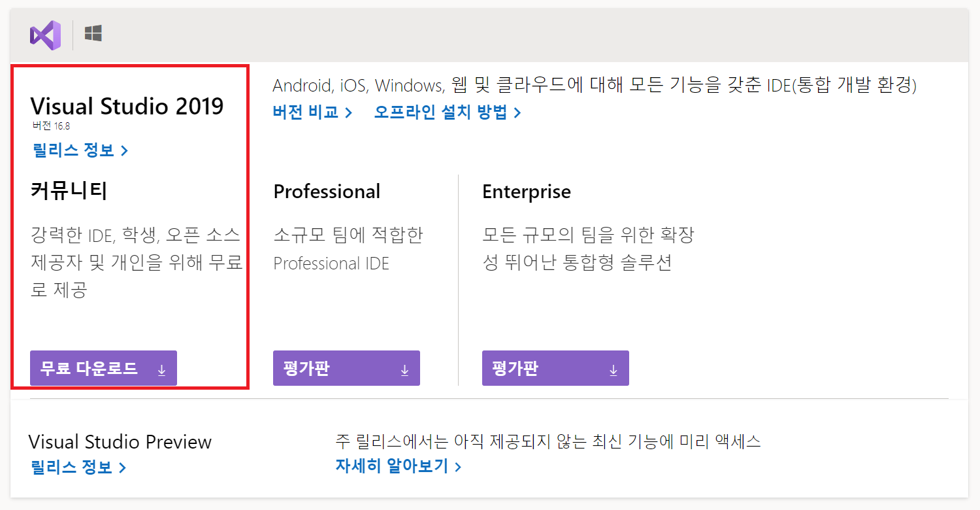Click the Windows logo icon
980x510 pixels.
click(x=93, y=33)
